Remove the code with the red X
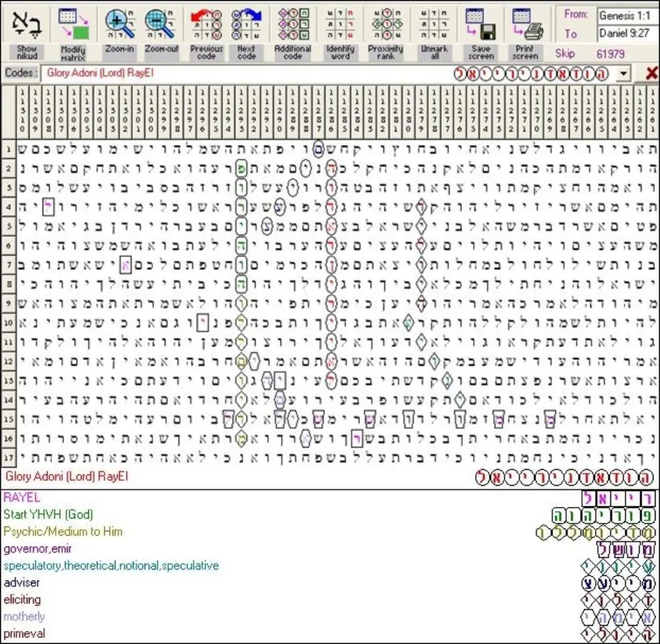Image resolution: width=660 pixels, height=644 pixels. pos(651,73)
